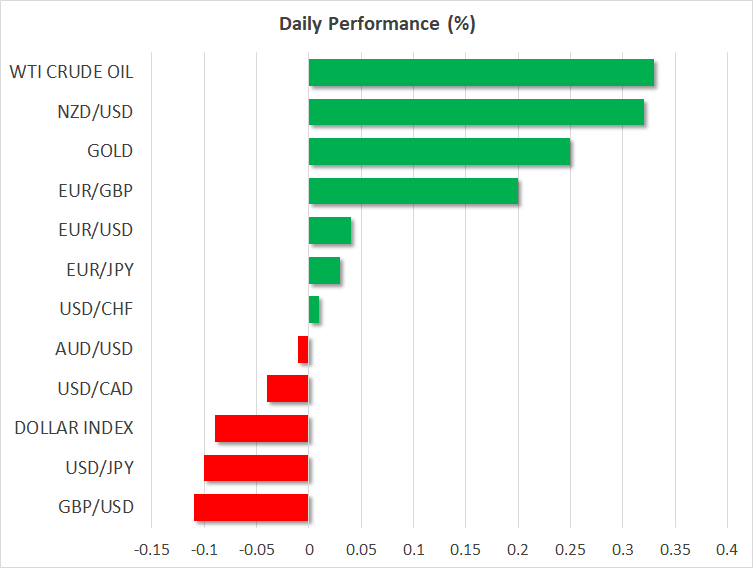Click the 0 label on horizontal axis
Image resolution: width=753 pixels, height=568 pixels.
coord(309,550)
